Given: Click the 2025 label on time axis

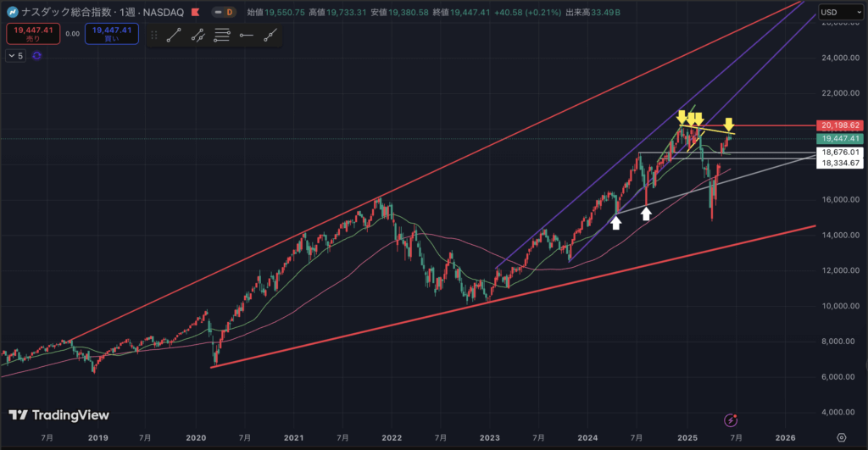Looking at the screenshot, I should [x=687, y=438].
